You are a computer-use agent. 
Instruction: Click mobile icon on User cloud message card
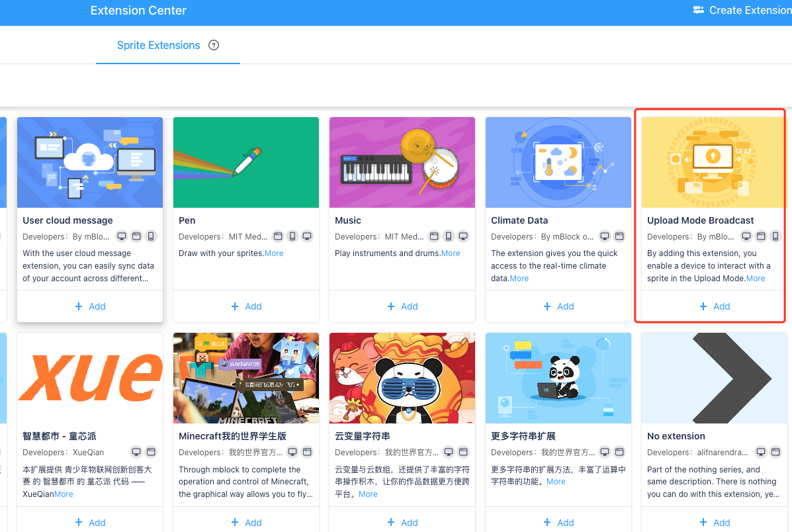pos(150,236)
